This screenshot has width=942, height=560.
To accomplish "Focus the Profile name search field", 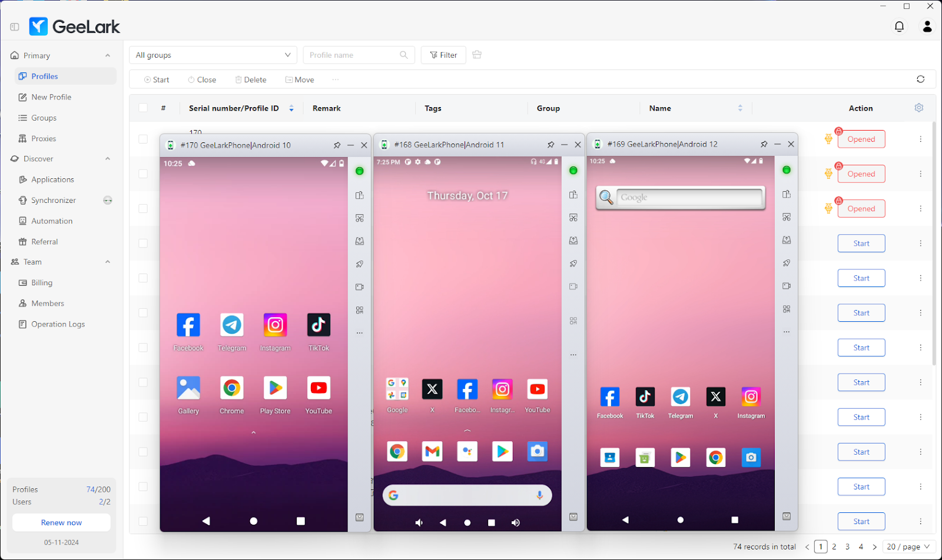I will pos(359,55).
